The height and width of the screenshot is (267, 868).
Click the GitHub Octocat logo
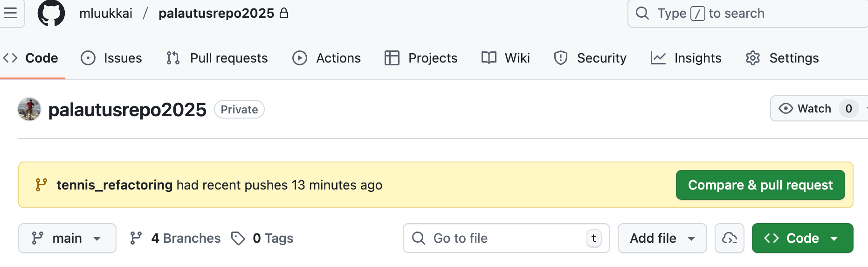tap(51, 13)
